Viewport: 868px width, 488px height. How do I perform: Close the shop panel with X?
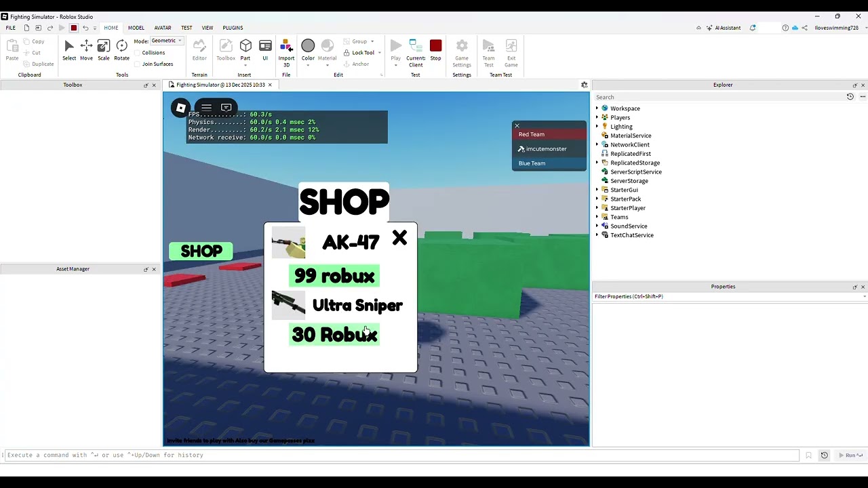399,238
